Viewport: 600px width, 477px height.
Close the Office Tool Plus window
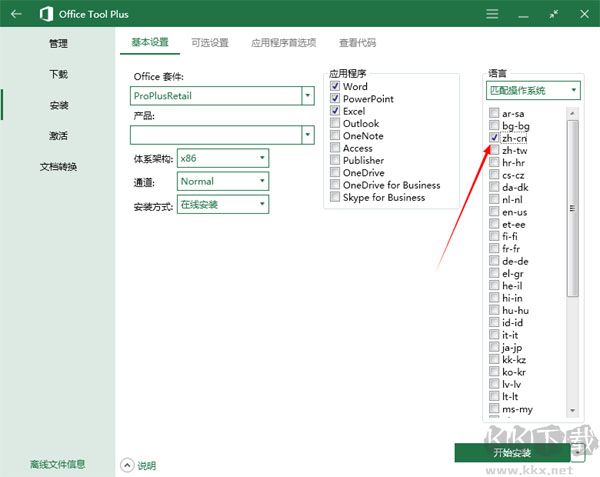[584, 15]
